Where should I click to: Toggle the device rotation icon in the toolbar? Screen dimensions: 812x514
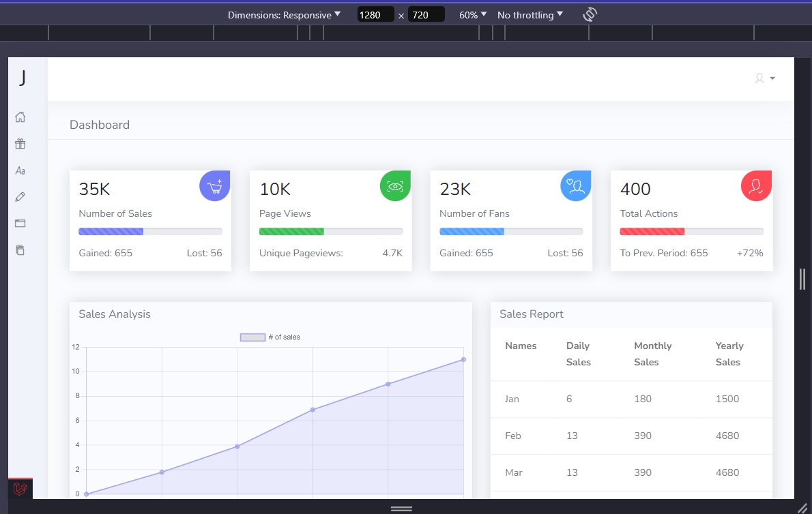tap(589, 14)
